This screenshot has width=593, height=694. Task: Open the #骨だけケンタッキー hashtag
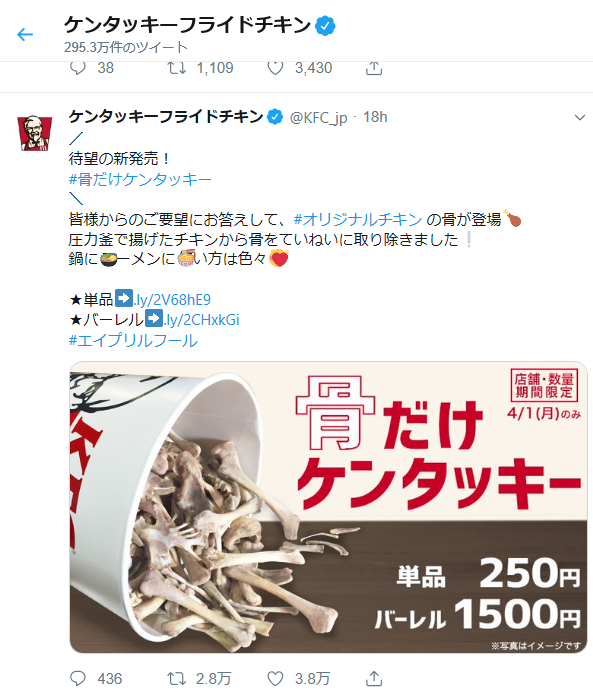(140, 179)
